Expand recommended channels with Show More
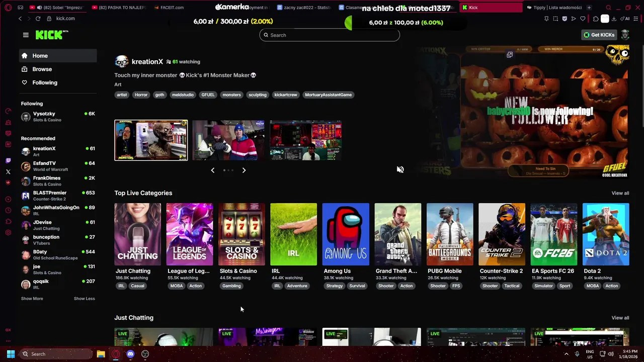This screenshot has height=362, width=644. click(x=32, y=299)
